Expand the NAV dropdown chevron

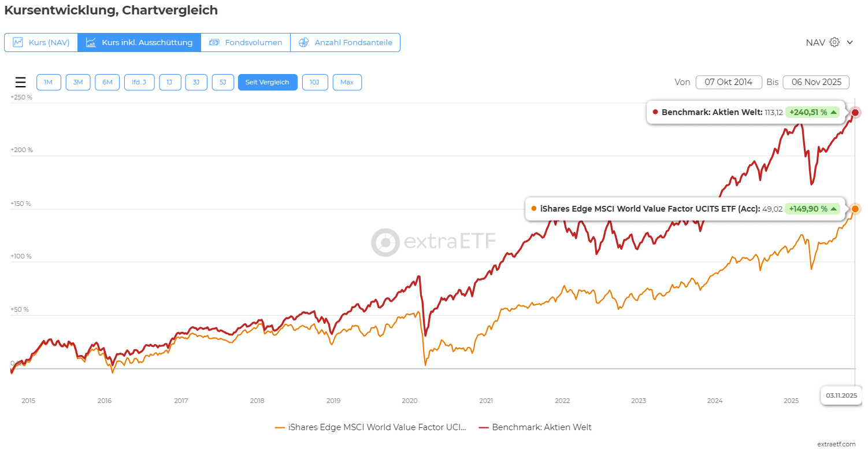tap(850, 42)
